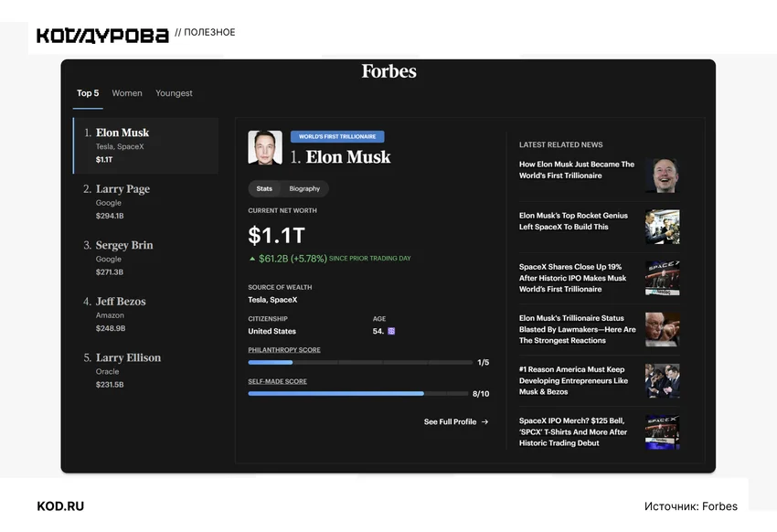Click the 1. Elon Musk profile heading

pyautogui.click(x=340, y=157)
